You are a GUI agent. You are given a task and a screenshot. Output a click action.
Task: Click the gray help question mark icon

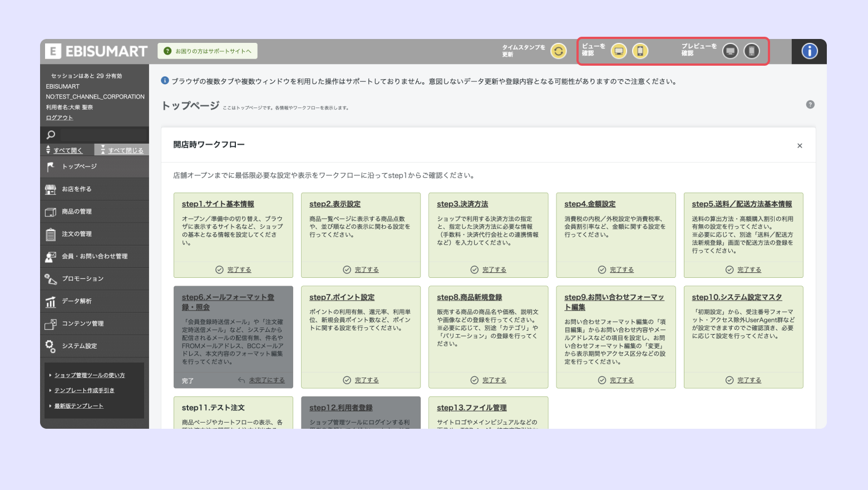click(x=810, y=105)
